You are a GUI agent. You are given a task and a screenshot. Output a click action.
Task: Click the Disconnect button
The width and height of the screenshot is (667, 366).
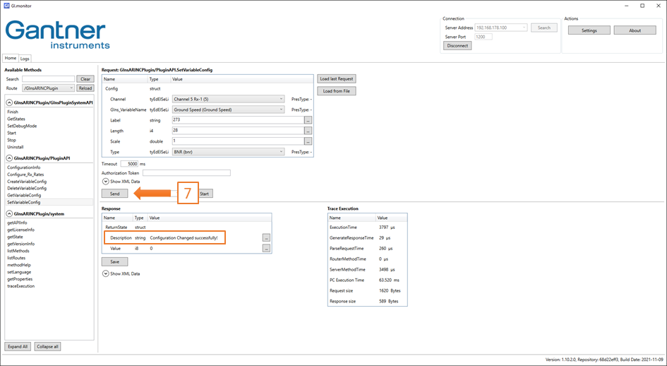[457, 46]
